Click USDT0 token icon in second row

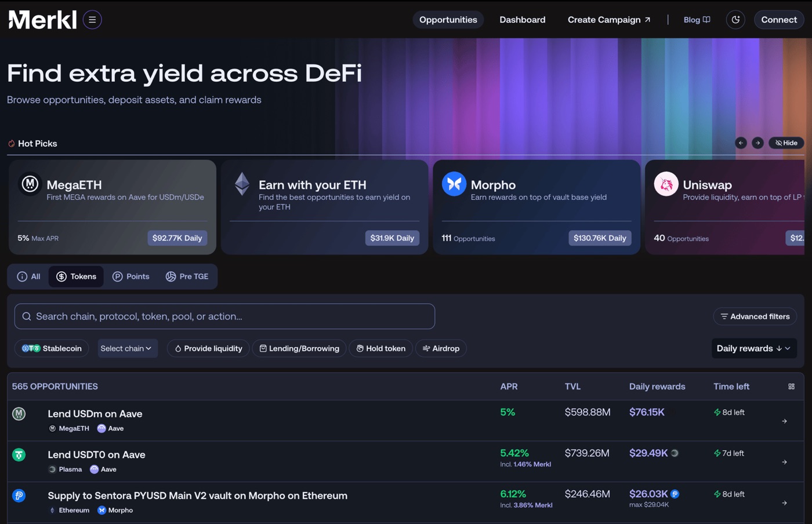coord(19,455)
